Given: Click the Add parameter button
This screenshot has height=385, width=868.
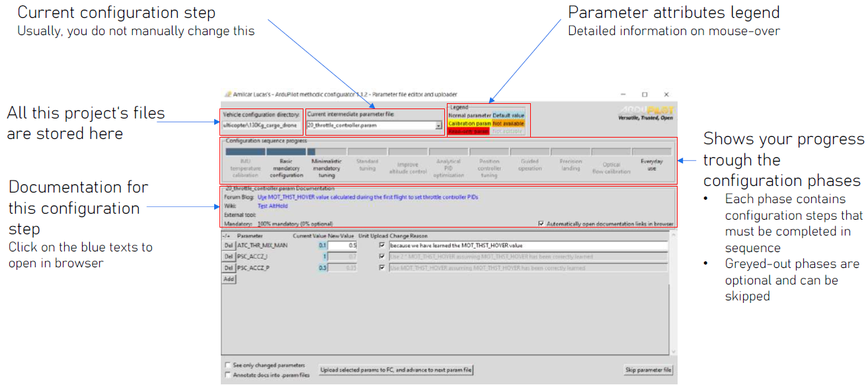Looking at the screenshot, I should point(228,279).
